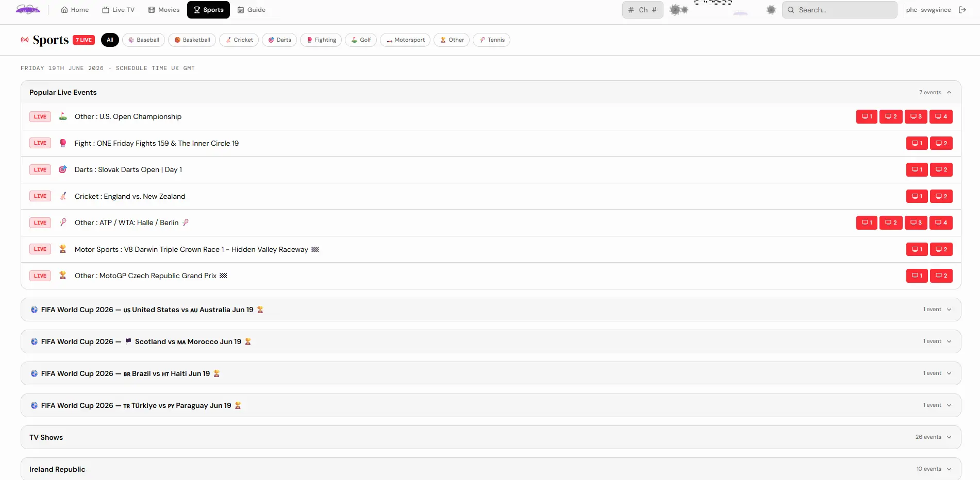
Task: Filter by Cricket
Action: pos(239,40)
